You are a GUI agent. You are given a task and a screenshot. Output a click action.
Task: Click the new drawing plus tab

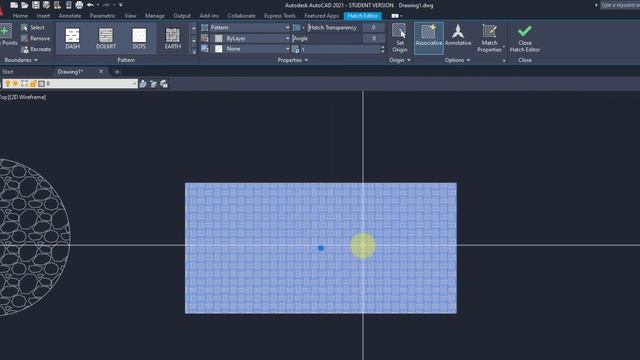(x=117, y=72)
